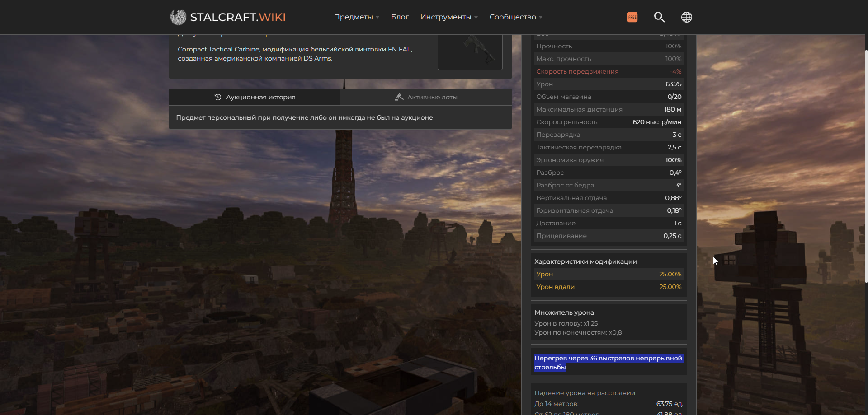The image size is (868, 415).
Task: Select the Максимальная дистанция stat row
Action: coord(609,109)
